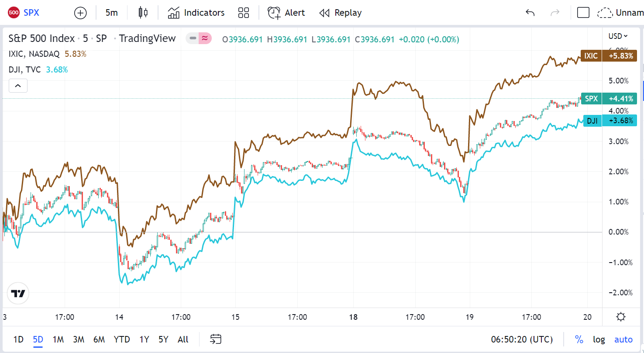Image resolution: width=644 pixels, height=353 pixels.
Task: Collapse the symbol legend chevron
Action: point(18,86)
